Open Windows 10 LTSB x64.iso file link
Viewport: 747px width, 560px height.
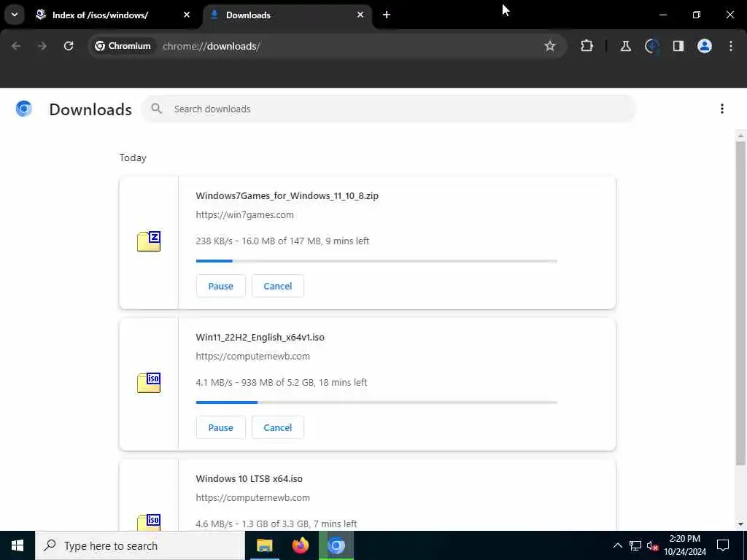pos(249,478)
